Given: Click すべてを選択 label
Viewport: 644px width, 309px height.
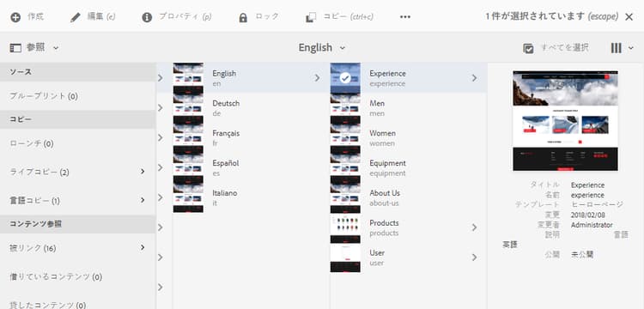Looking at the screenshot, I should coord(565,47).
